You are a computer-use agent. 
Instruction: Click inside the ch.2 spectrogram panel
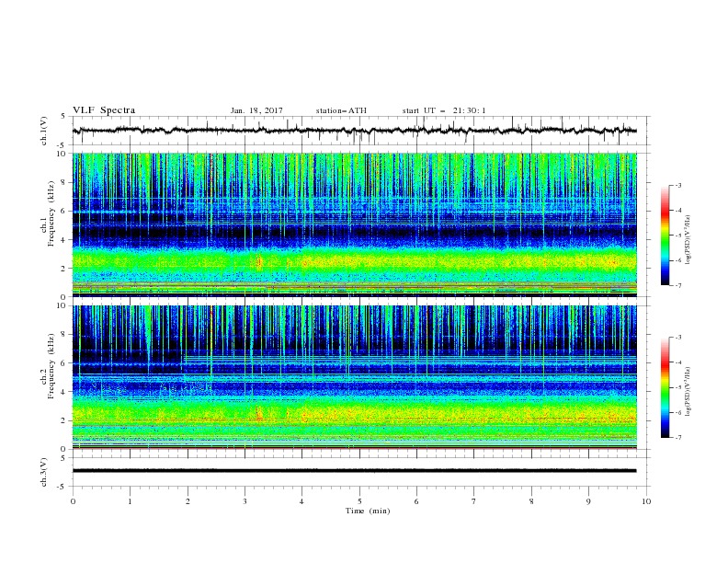click(354, 377)
